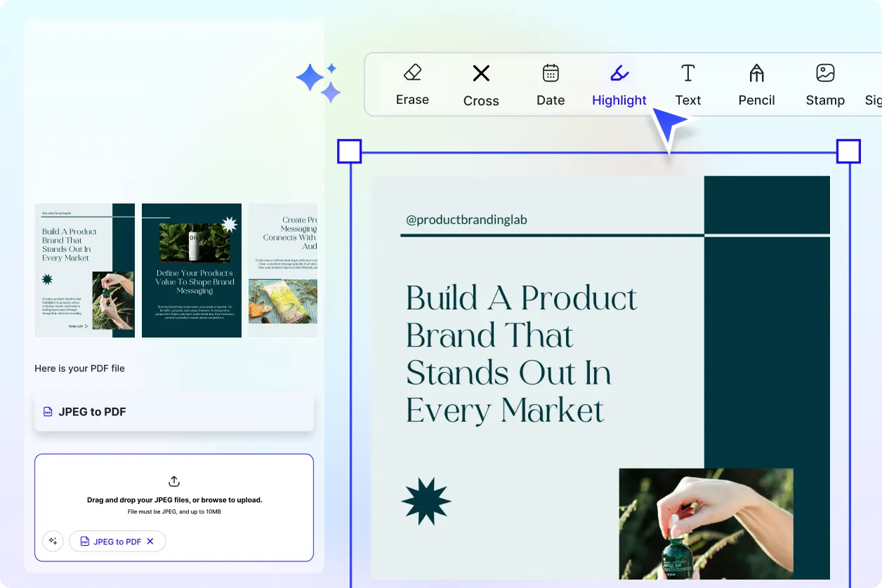
Task: Open the Build A Product Brand thumbnail
Action: point(84,270)
